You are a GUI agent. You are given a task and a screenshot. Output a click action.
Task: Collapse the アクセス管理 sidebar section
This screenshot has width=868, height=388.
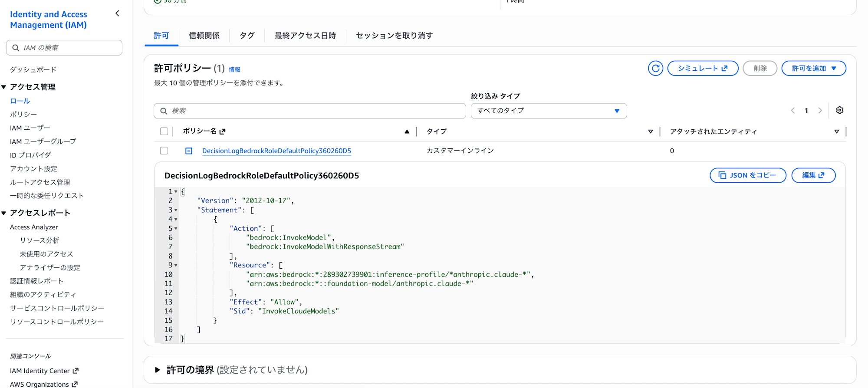tap(4, 87)
